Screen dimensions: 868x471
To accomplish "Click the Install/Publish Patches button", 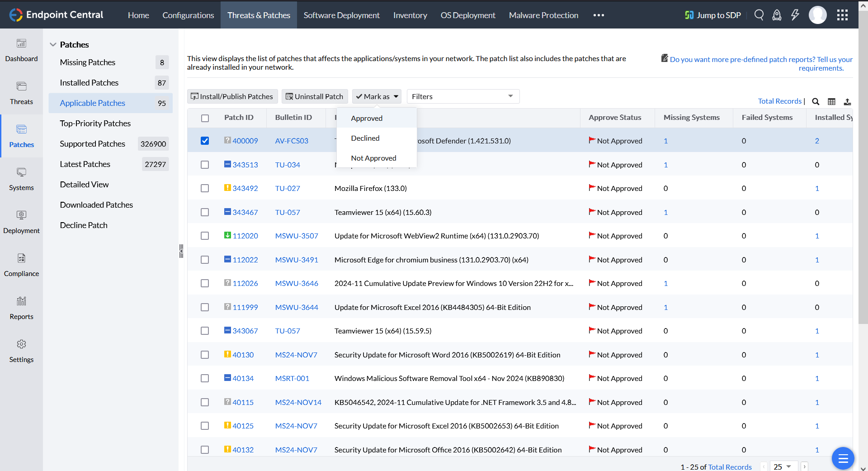I will 232,96.
